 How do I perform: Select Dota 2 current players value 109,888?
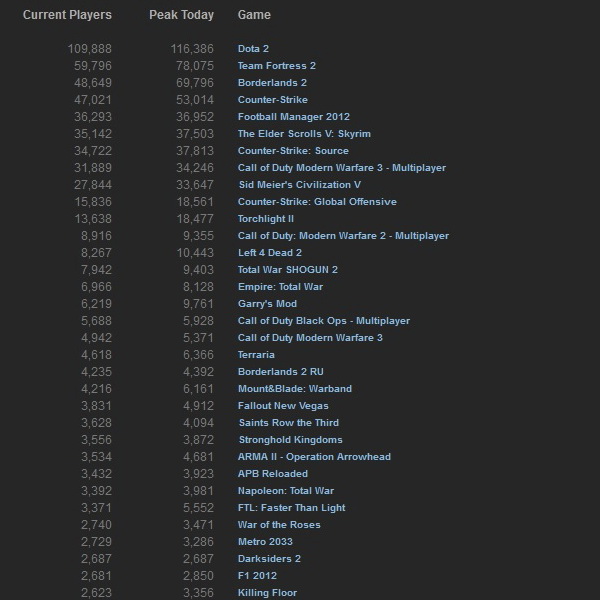tap(90, 49)
